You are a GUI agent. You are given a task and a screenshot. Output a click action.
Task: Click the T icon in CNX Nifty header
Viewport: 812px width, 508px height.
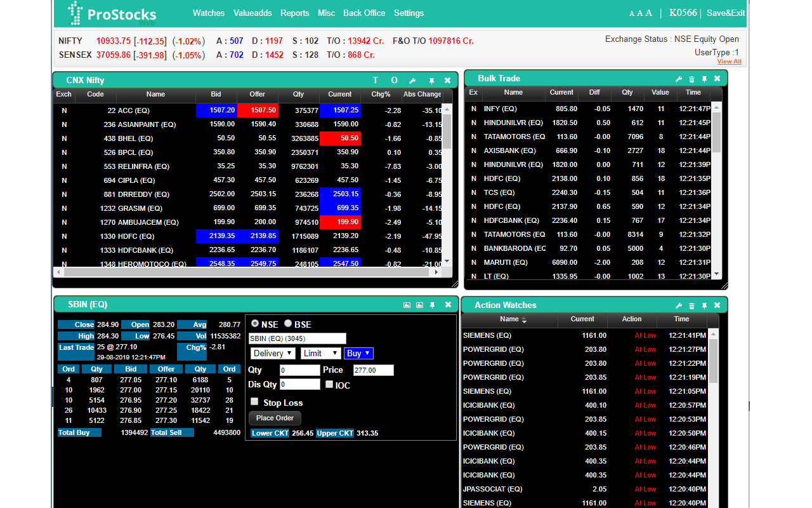point(375,80)
